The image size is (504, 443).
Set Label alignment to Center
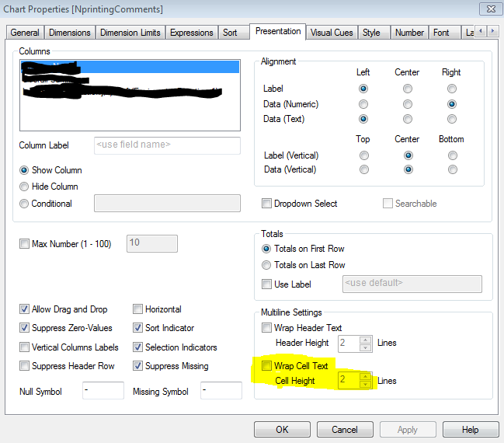(x=408, y=89)
